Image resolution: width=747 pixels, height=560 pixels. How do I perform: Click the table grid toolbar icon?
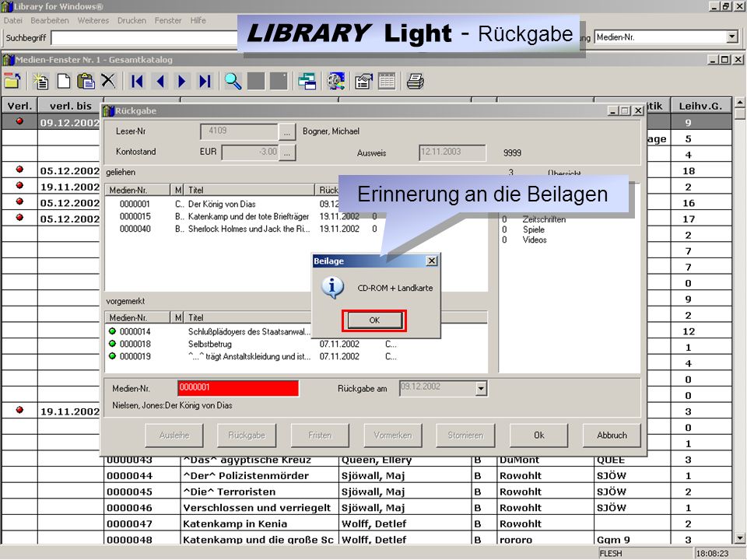[387, 82]
